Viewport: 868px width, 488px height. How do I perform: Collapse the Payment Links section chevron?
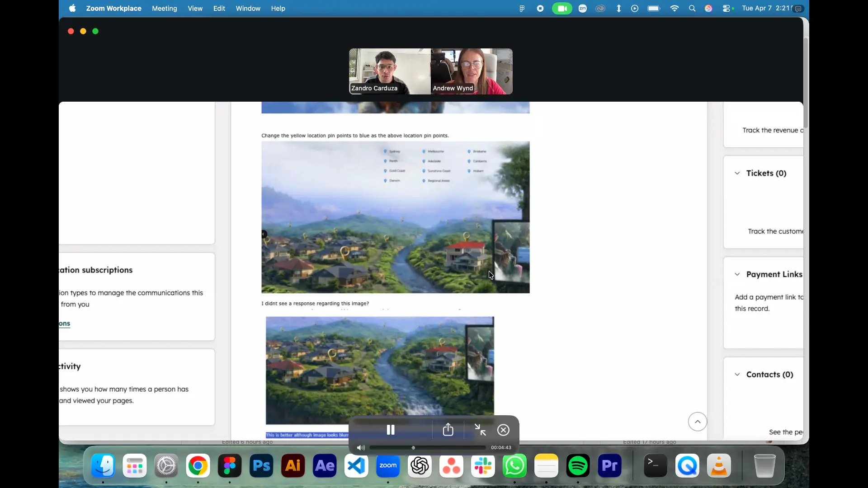tap(737, 274)
